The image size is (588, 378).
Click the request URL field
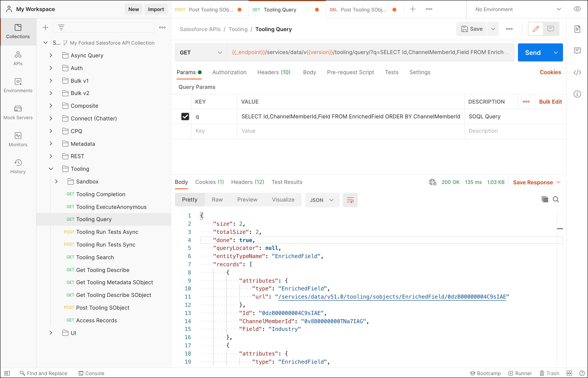tap(368, 52)
